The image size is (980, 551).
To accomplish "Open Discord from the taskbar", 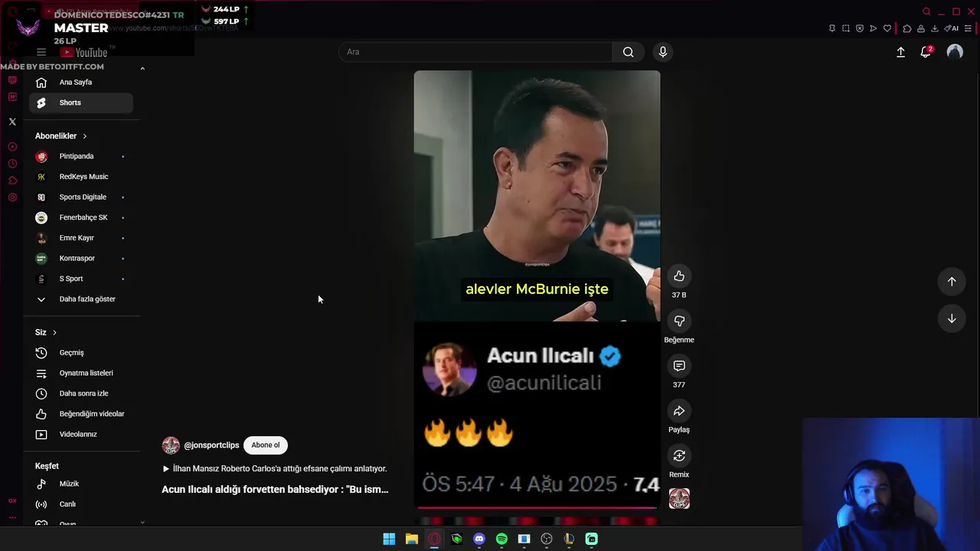I will click(x=479, y=539).
